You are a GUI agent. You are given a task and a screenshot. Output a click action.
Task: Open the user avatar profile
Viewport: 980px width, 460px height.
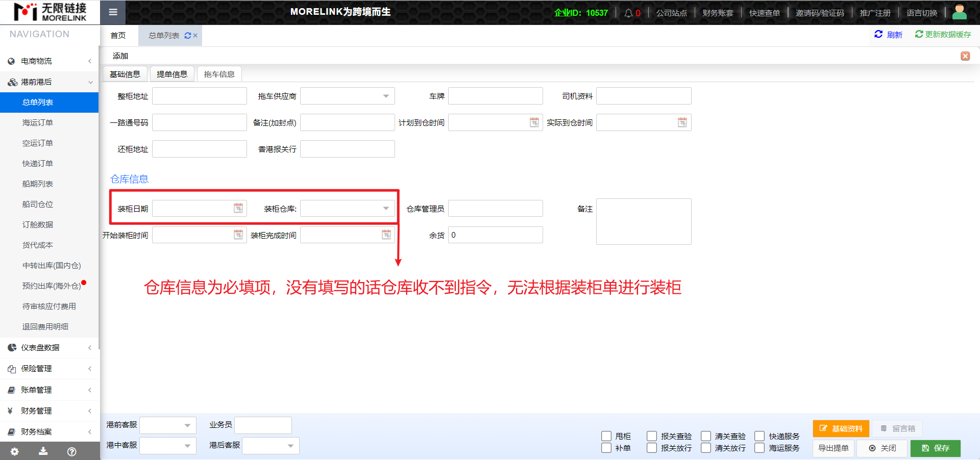click(959, 12)
